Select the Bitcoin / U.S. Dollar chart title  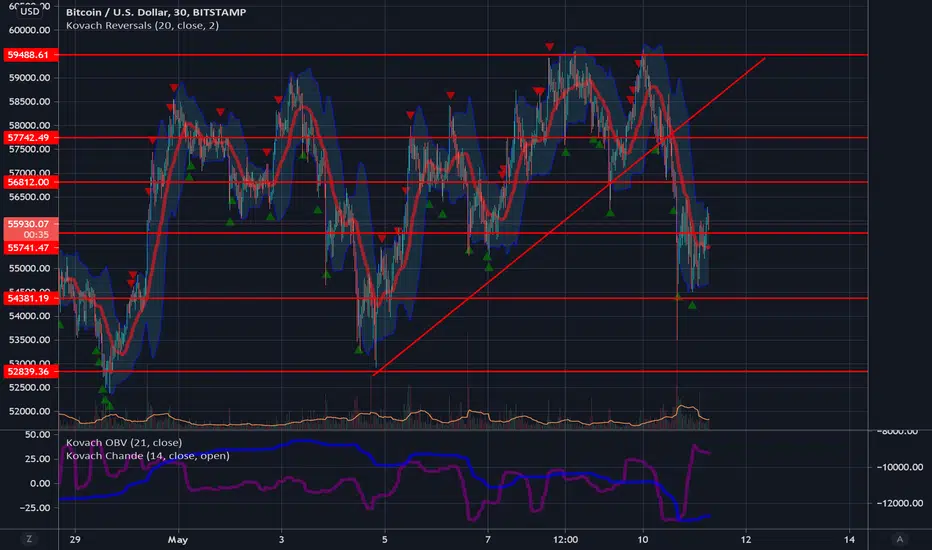[156, 12]
